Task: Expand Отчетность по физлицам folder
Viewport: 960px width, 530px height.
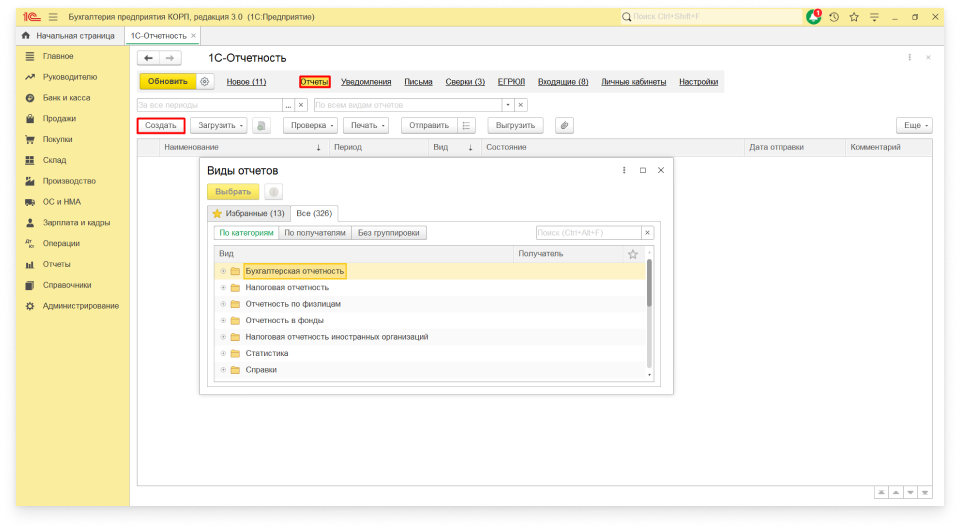Action: [x=223, y=304]
